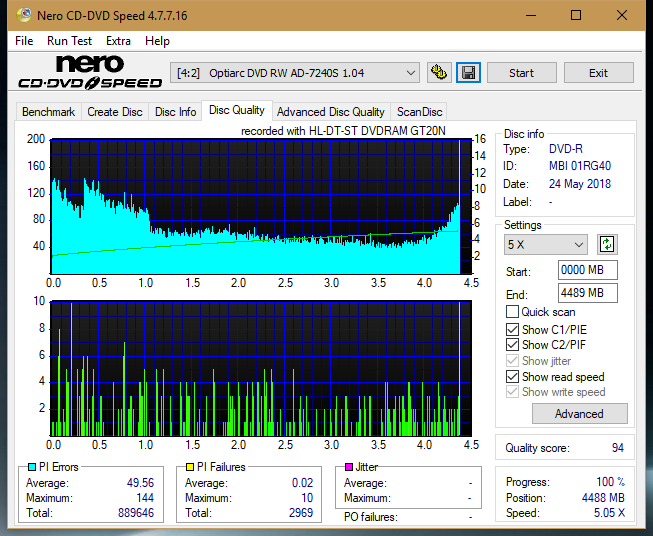Click the PI Errors average 49.56
This screenshot has height=536, width=653.
pyautogui.click(x=140, y=482)
